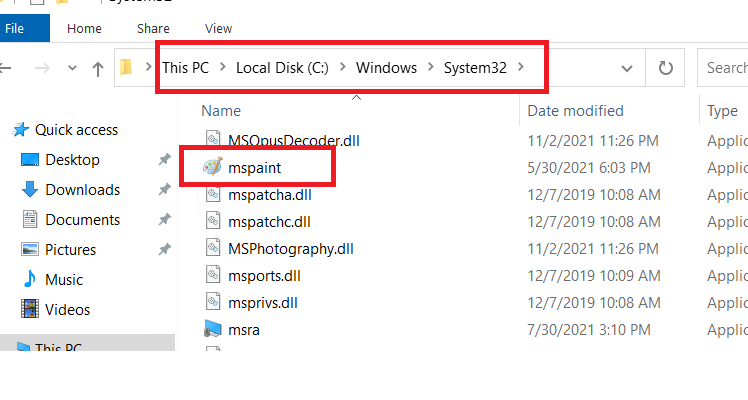Screen dimensions: 748x400
Task: Switch to the View ribbon tab
Action: pos(218,29)
